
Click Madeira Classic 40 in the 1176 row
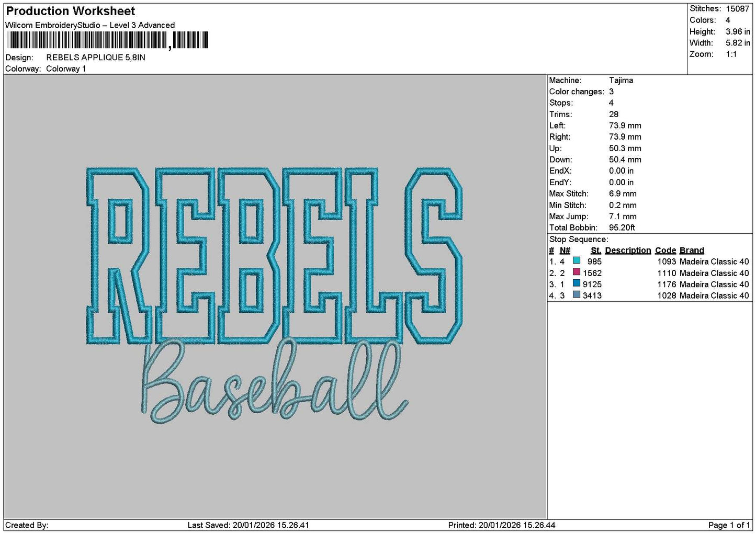[x=715, y=285]
